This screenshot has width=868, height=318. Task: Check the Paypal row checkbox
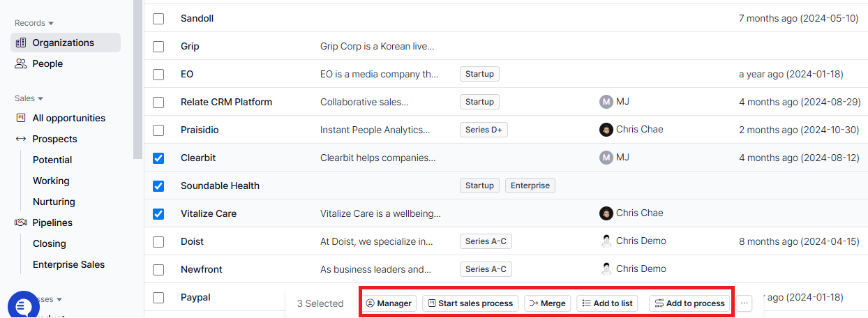point(158,297)
